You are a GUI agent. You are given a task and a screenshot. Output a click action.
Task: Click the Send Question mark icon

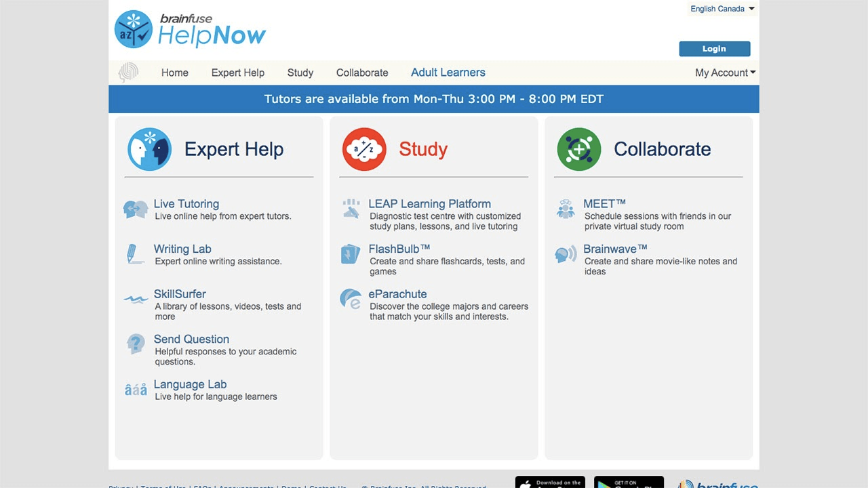[136, 344]
